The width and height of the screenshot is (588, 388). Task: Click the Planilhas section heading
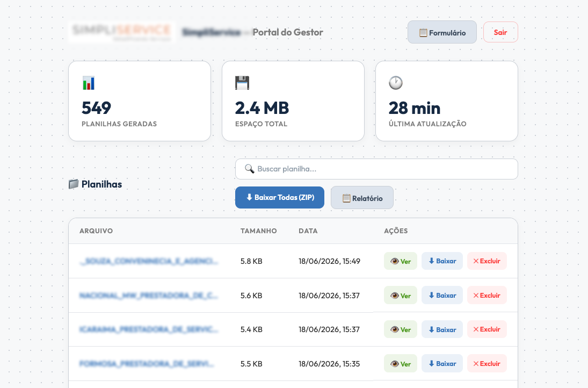tap(101, 184)
